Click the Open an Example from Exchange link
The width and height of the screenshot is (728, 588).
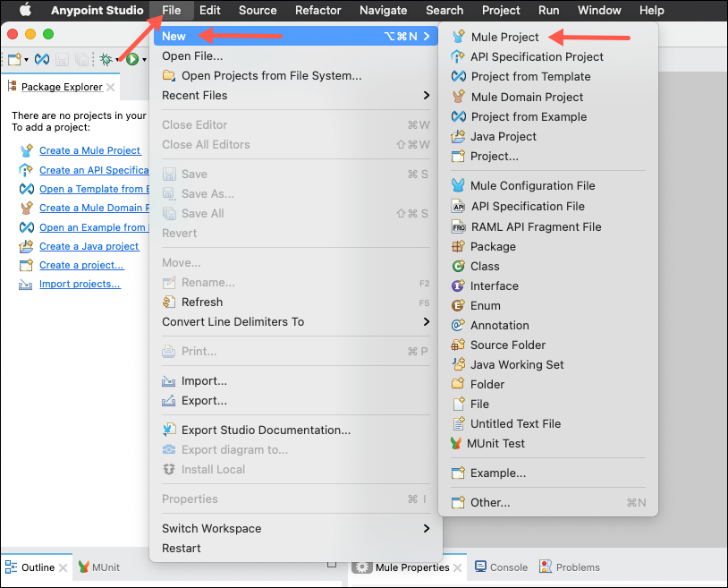pos(94,227)
